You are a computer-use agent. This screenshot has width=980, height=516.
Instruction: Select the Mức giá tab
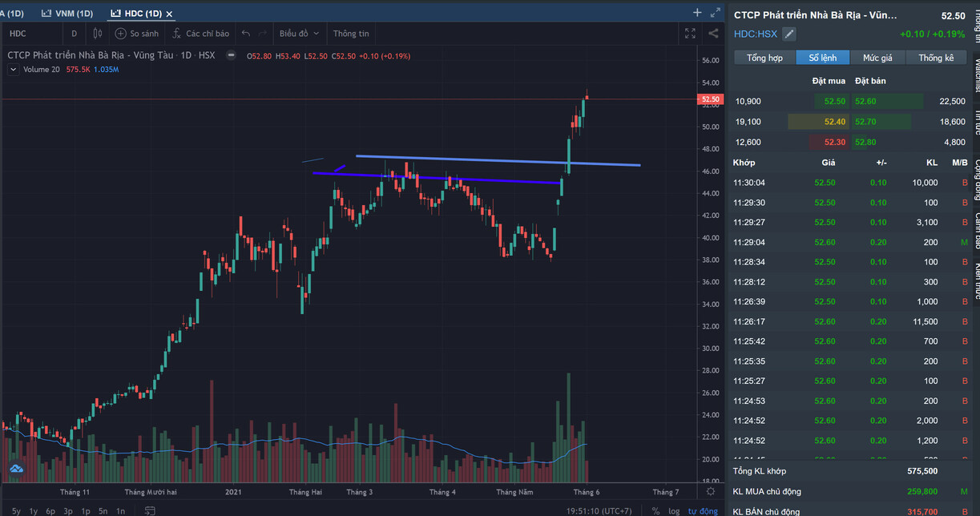coord(877,58)
